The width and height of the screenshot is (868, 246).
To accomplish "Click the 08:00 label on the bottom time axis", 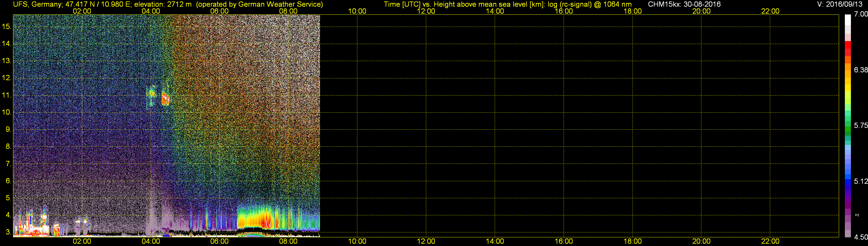I will (x=288, y=241).
